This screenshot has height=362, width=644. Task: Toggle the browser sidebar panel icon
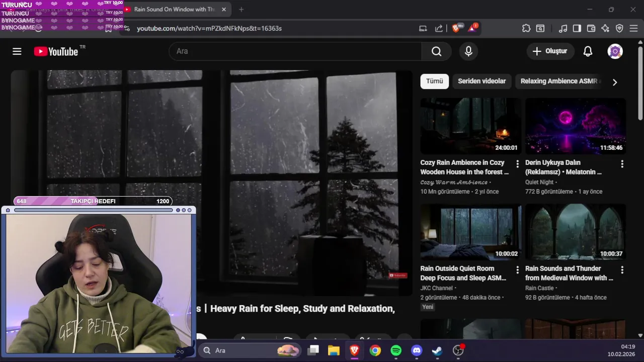click(x=577, y=28)
